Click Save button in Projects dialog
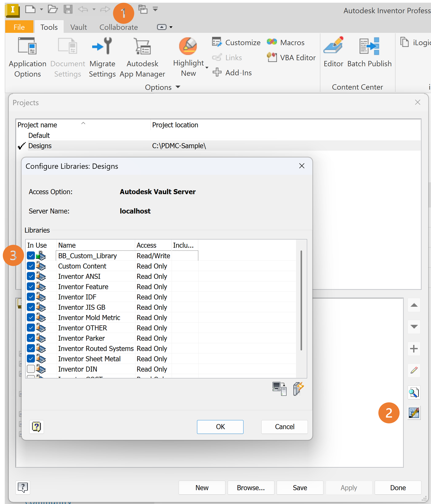 point(300,488)
